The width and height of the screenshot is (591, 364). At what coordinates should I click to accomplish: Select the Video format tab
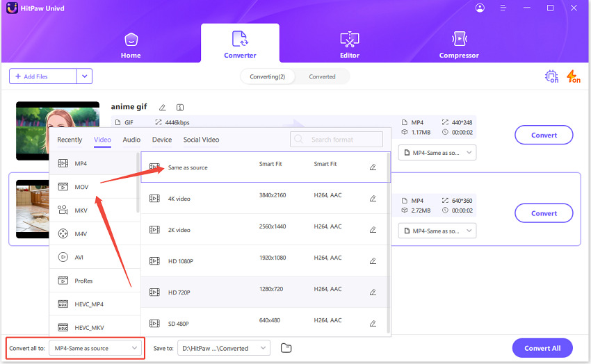tap(102, 140)
